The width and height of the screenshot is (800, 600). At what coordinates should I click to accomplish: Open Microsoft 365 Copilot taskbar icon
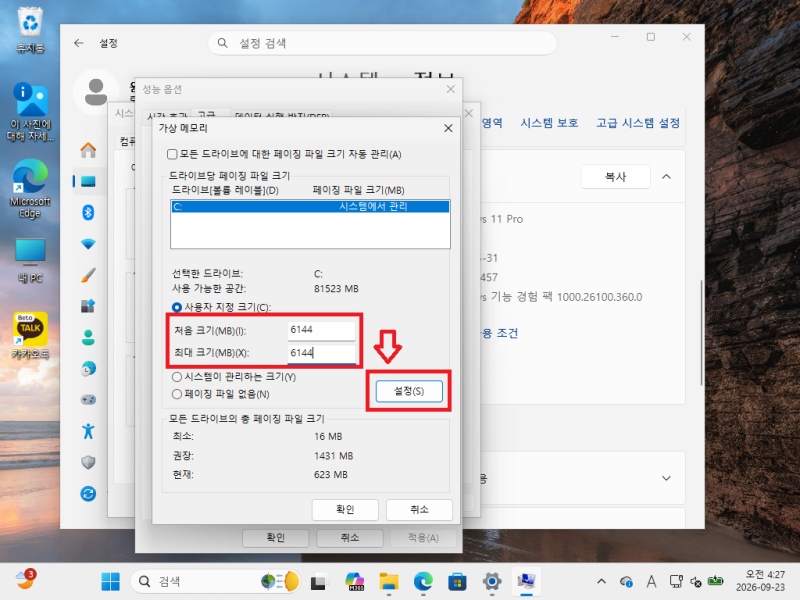pos(354,582)
